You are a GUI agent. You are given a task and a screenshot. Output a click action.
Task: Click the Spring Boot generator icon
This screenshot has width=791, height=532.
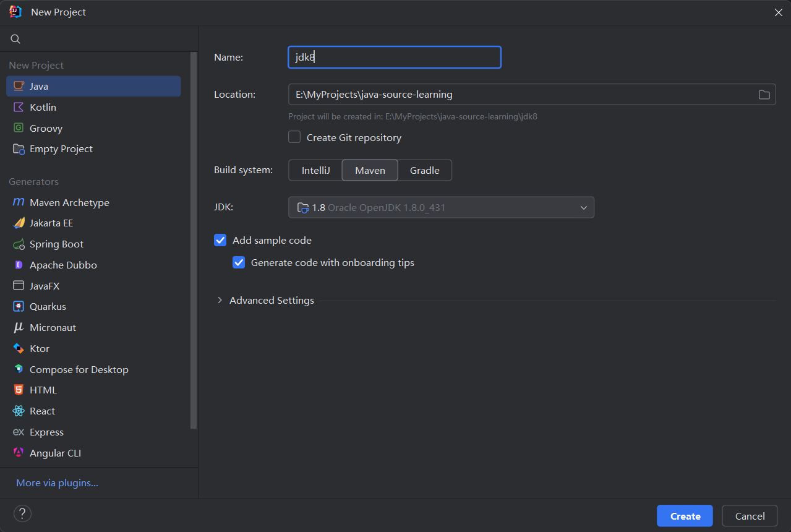coord(19,244)
